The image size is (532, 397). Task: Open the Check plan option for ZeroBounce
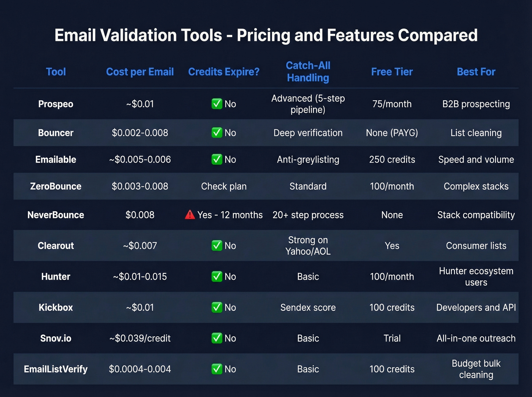pyautogui.click(x=224, y=186)
